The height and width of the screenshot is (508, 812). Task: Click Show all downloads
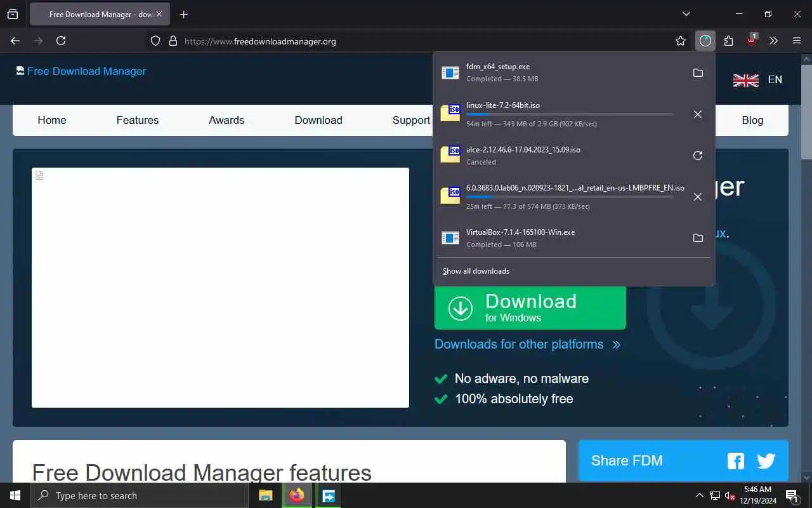click(476, 271)
